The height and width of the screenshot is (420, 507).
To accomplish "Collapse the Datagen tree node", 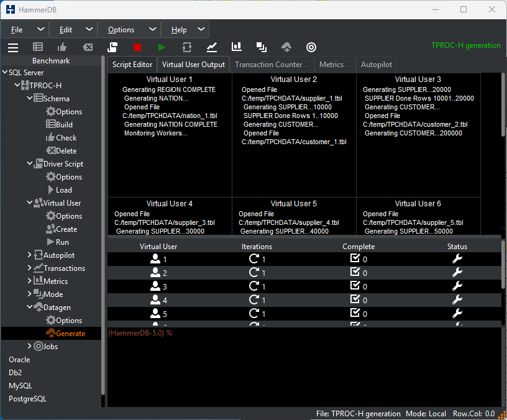I will (x=29, y=307).
